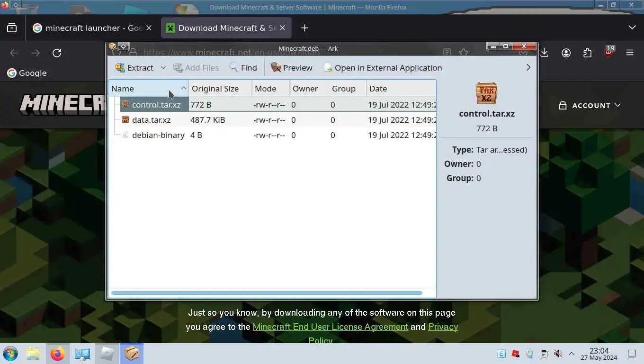Open the Ark window menu icon in title bar
The image size is (644, 364).
point(112,46)
